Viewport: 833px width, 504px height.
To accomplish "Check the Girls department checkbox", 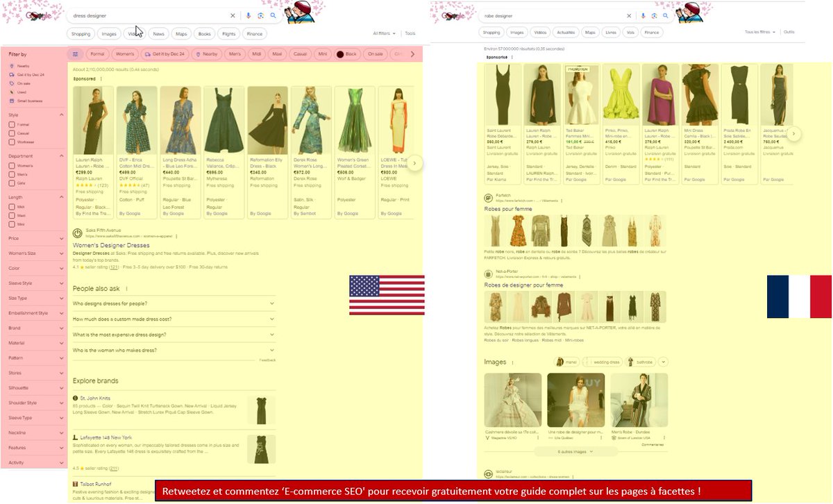I will coord(12,183).
